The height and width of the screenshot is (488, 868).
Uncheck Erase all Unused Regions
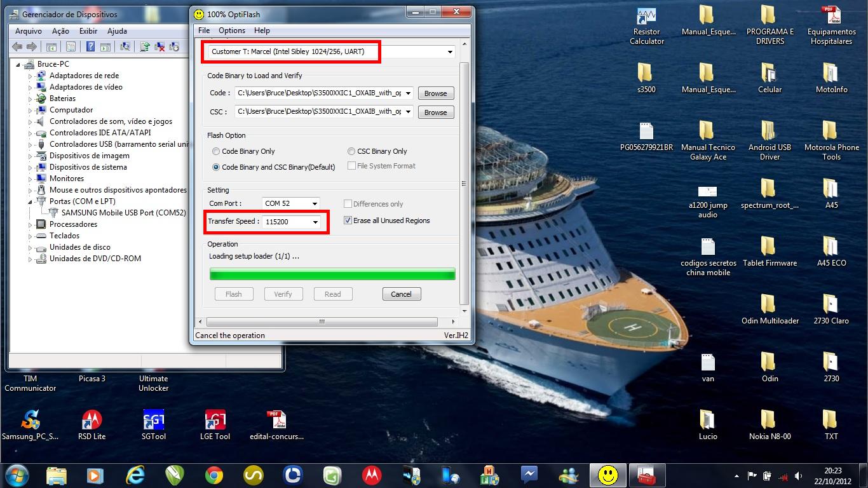click(x=386, y=220)
